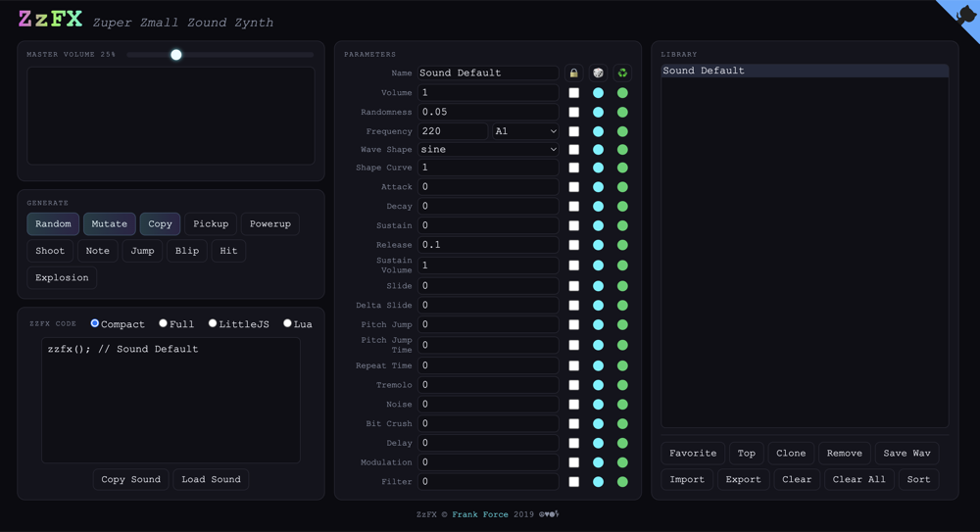Click the green reset dot for Filter
The width and height of the screenshot is (980, 532).
click(622, 482)
